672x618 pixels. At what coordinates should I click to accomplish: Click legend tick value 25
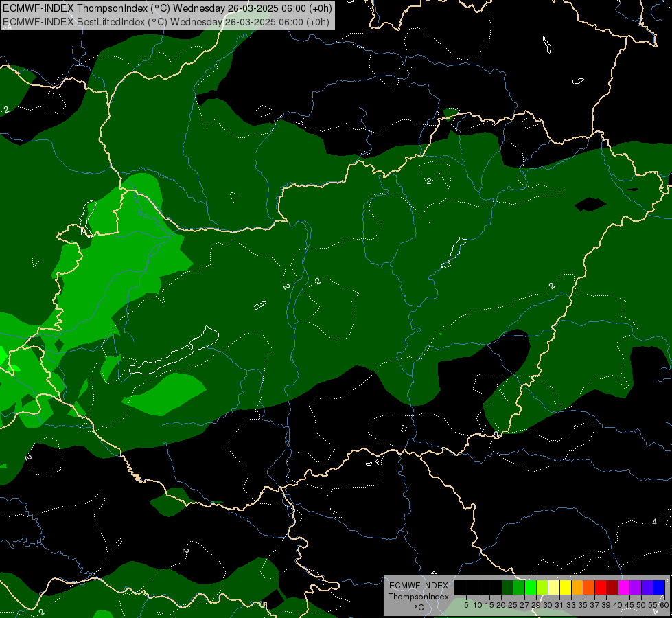[x=513, y=605]
